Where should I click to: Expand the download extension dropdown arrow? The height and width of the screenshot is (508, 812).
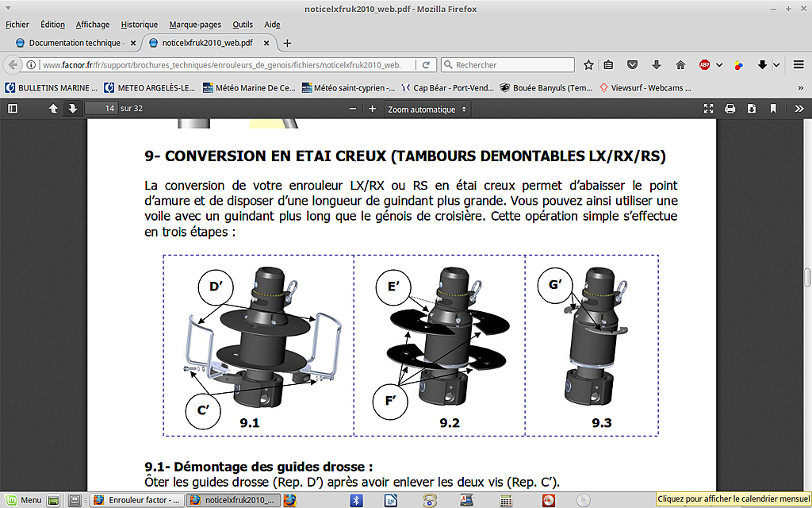776,65
